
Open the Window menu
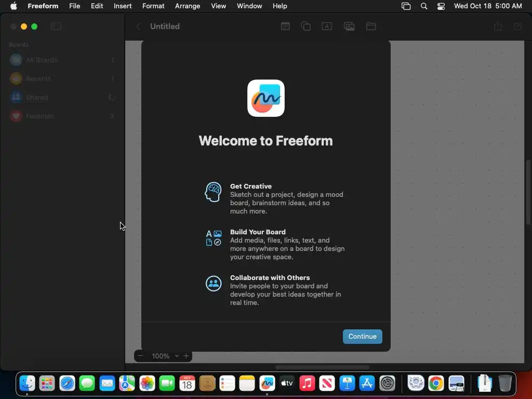point(249,6)
